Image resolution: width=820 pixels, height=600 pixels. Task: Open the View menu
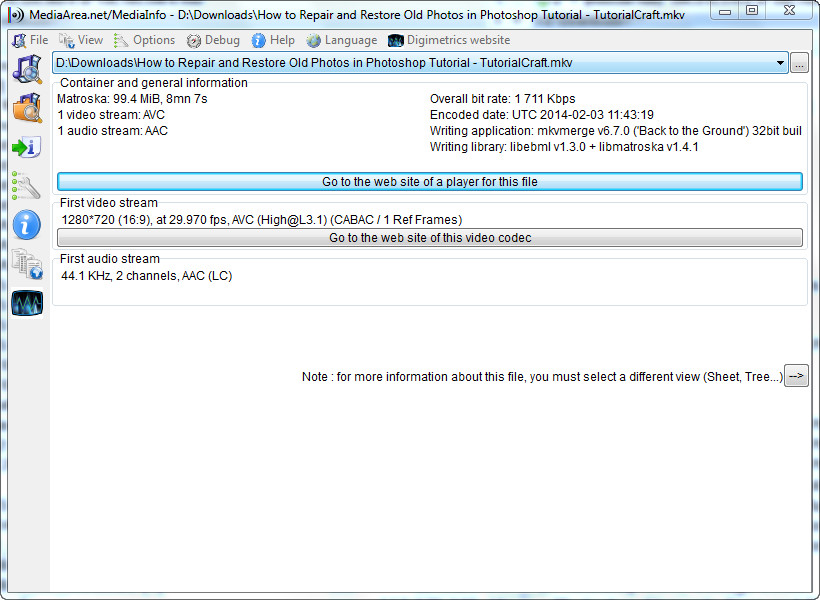[81, 40]
